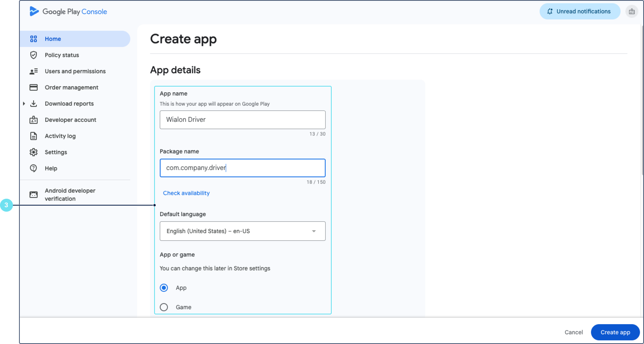The image size is (644, 344).
Task: Click 'This is how your app will appear' hint
Action: pos(214,104)
